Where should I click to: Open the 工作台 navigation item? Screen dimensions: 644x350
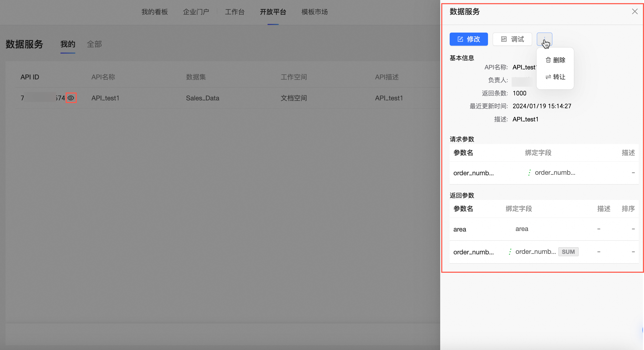tap(235, 12)
